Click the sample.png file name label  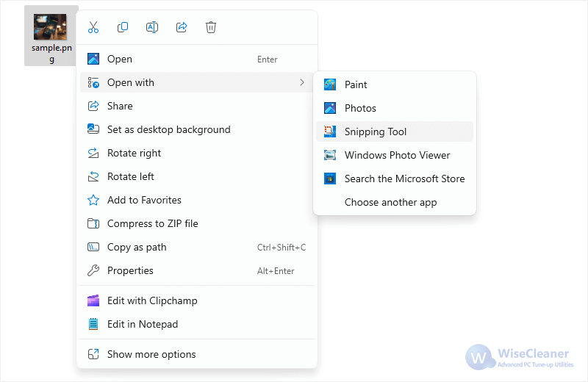[51, 53]
